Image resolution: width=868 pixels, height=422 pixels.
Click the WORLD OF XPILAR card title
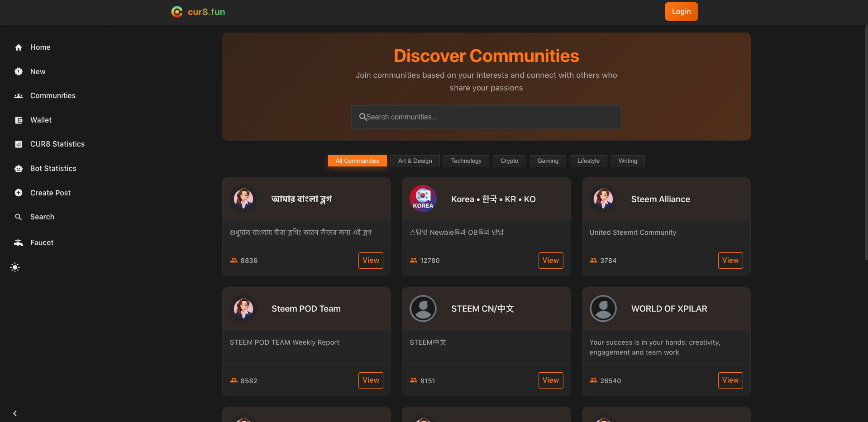pos(669,309)
